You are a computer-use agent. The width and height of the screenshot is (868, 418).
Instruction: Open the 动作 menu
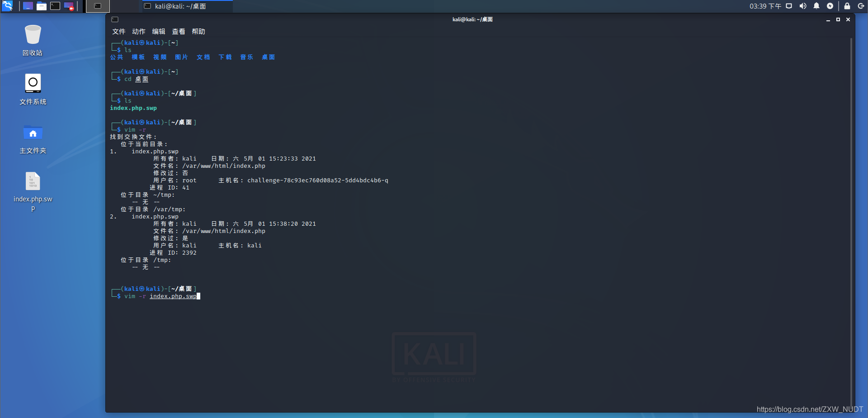[x=138, y=31]
